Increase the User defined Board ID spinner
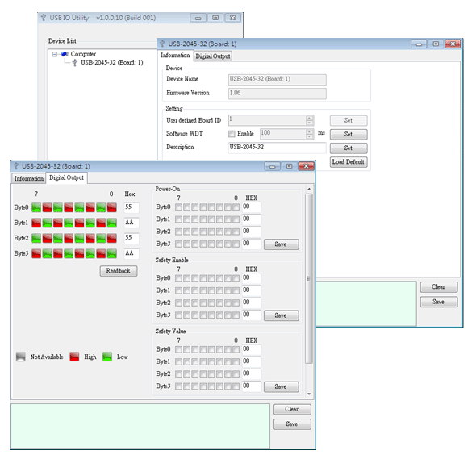 pyautogui.click(x=309, y=118)
